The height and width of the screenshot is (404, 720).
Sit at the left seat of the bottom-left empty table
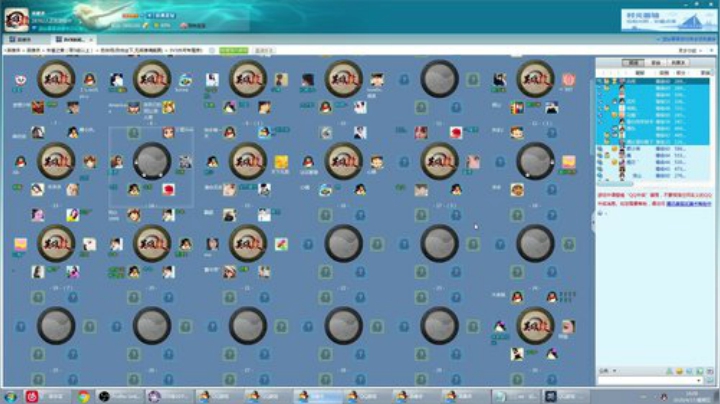tap(21, 326)
